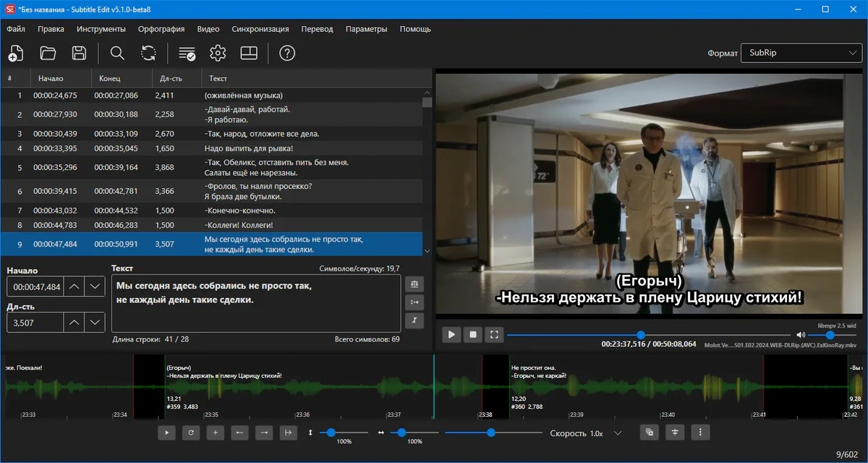The height and width of the screenshot is (463, 868).
Task: Adjust the waveform position slider
Action: coord(493,433)
